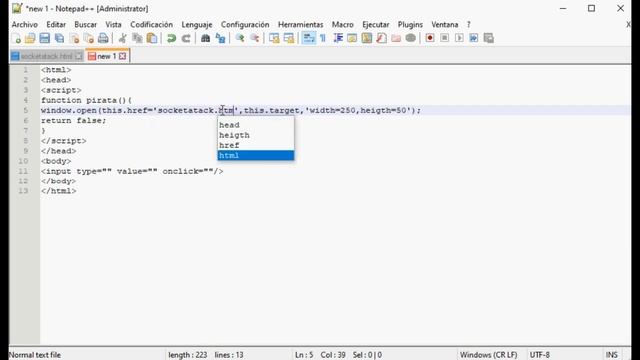Switch to the socketatack.html tab
Viewport: 640px width, 360px height.
click(x=46, y=56)
